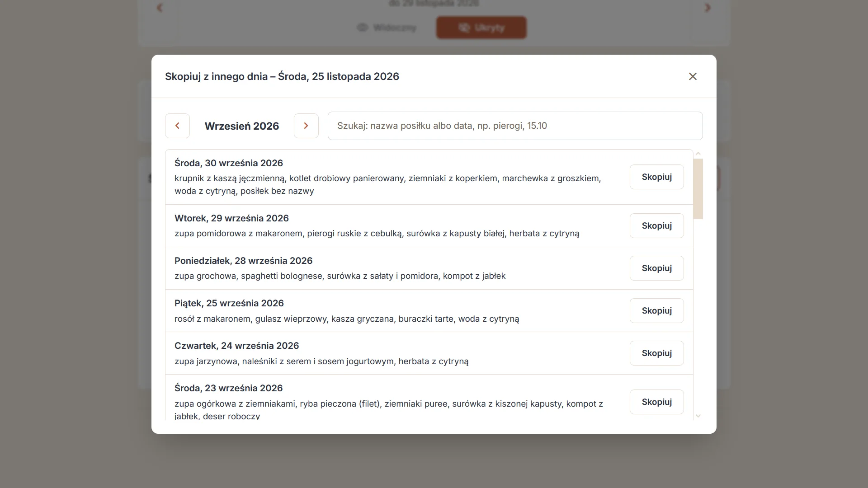Copy menu from Poniedziałek, 28 września 2026
868x488 pixels.
[x=656, y=268]
